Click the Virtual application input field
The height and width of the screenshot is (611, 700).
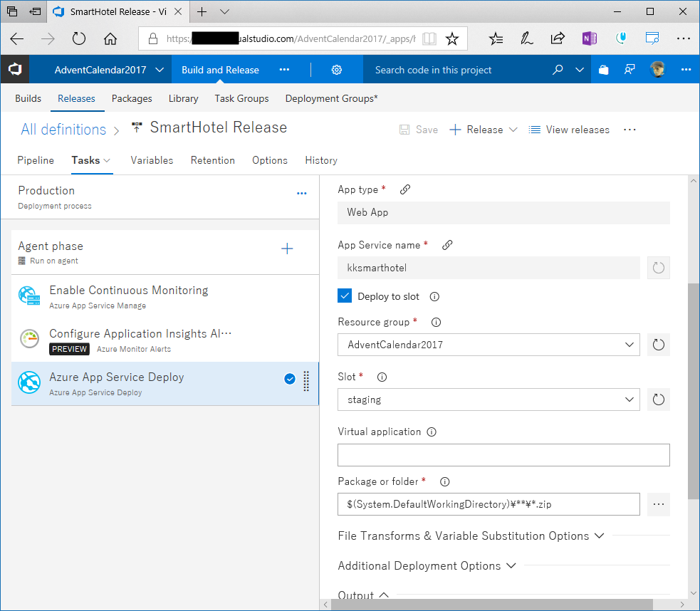pos(503,455)
